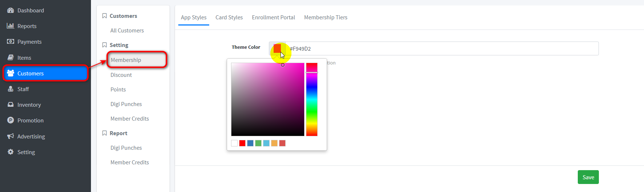The width and height of the screenshot is (644, 192).
Task: Click the Staff person icon
Action: coord(11,89)
